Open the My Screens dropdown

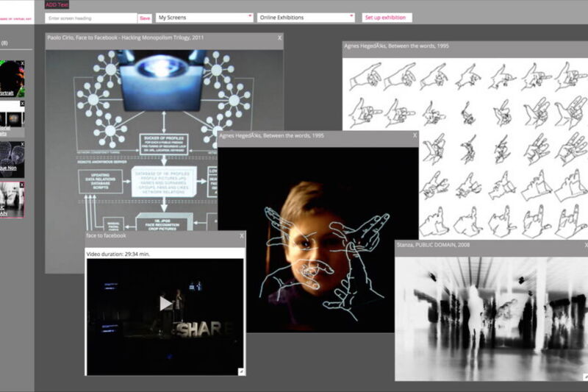pyautogui.click(x=204, y=18)
